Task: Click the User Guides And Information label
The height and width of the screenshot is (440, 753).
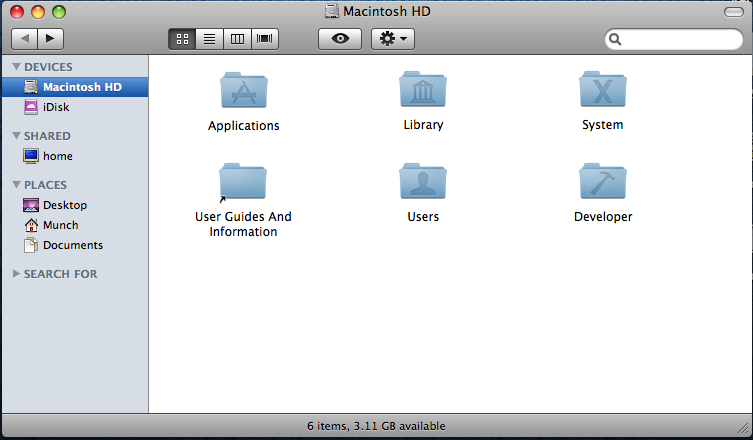Action: point(243,224)
